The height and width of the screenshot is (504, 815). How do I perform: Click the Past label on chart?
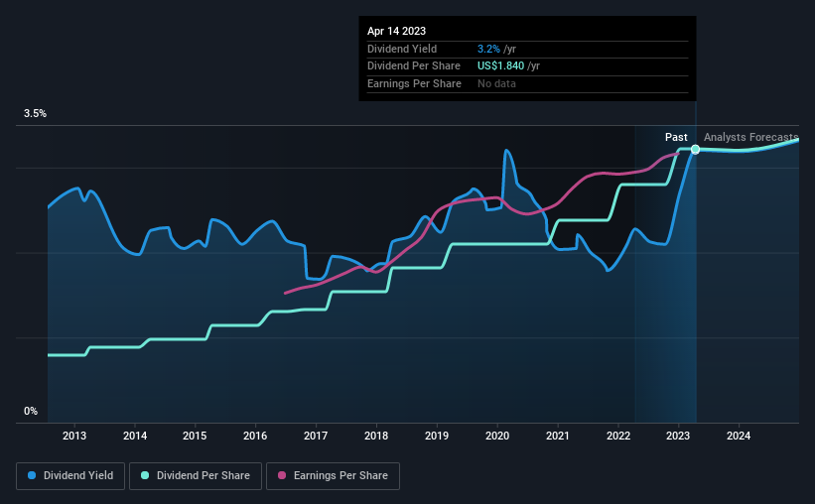(x=676, y=137)
